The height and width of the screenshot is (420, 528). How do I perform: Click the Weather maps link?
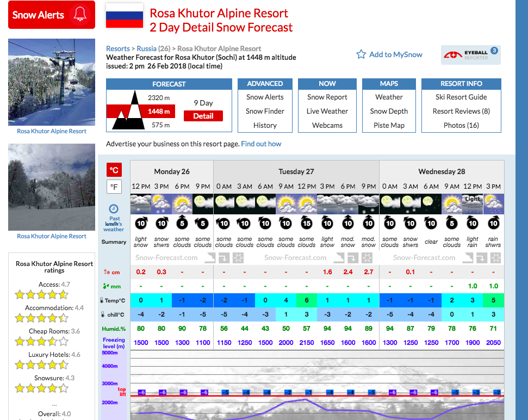point(389,97)
